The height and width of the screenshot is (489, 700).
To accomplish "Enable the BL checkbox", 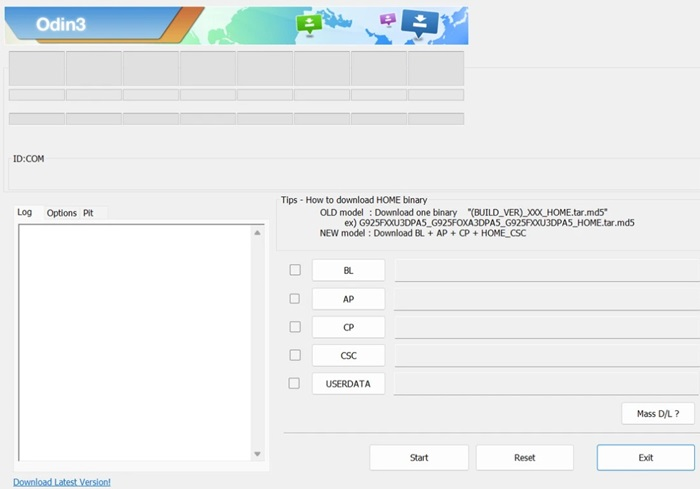I will tap(295, 270).
